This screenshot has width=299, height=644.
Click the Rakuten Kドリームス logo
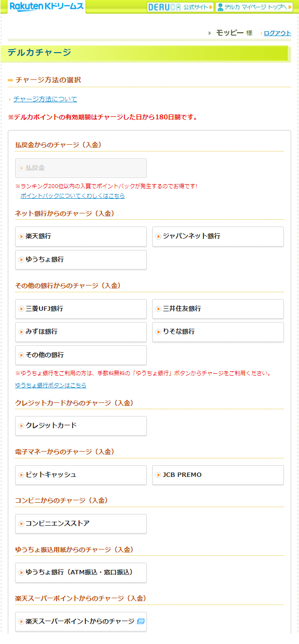46,6
